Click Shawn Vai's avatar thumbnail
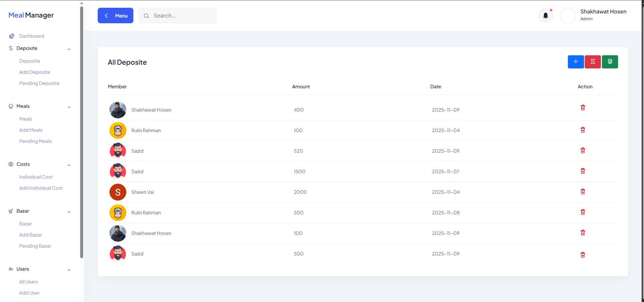The image size is (644, 302). [x=118, y=192]
